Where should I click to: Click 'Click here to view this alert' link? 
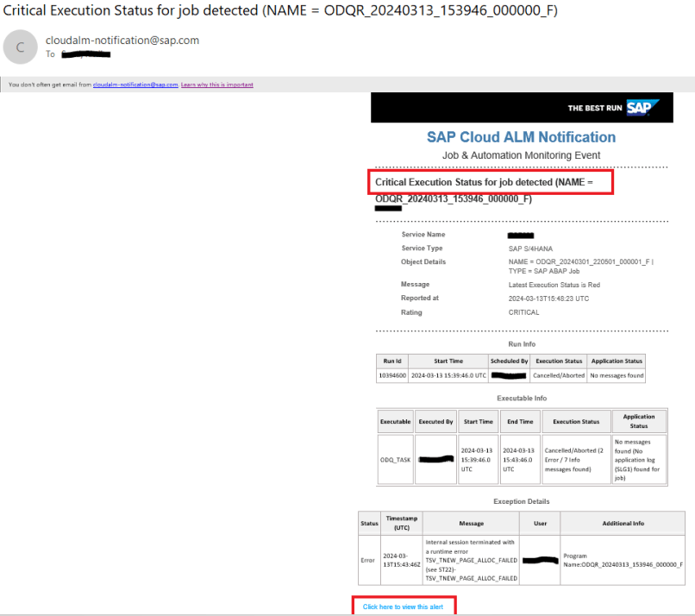pyautogui.click(x=403, y=607)
